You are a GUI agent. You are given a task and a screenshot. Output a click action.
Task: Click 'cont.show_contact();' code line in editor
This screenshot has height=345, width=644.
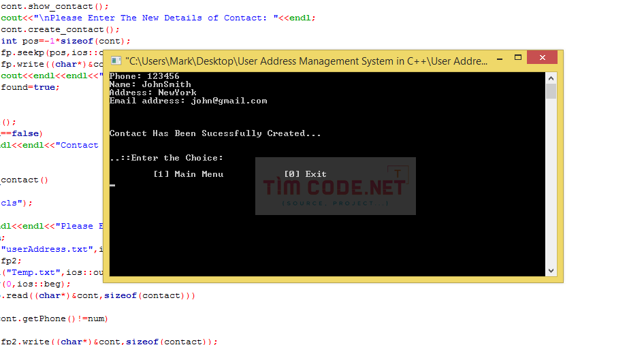(x=54, y=7)
